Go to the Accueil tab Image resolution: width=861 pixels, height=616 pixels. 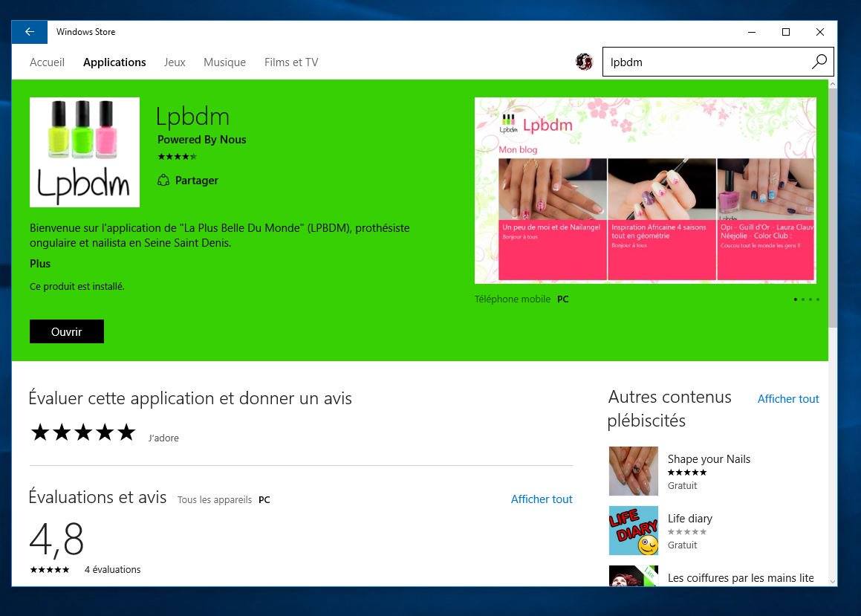click(48, 62)
